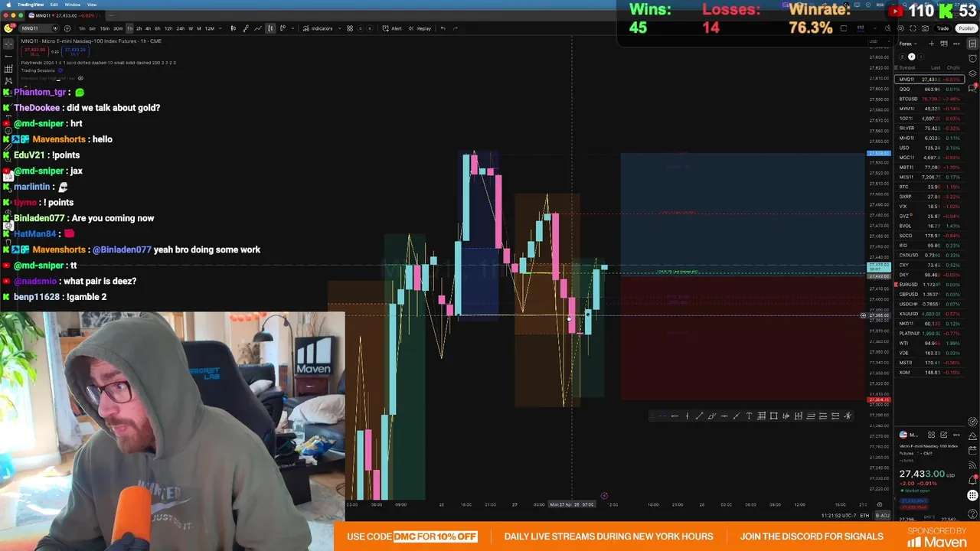980x551 pixels.
Task: Expand the Forex watchlist dropdown
Action: [x=908, y=44]
